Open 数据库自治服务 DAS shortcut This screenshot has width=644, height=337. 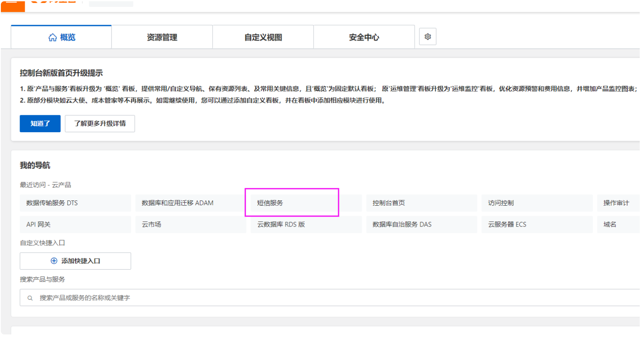tap(422, 224)
